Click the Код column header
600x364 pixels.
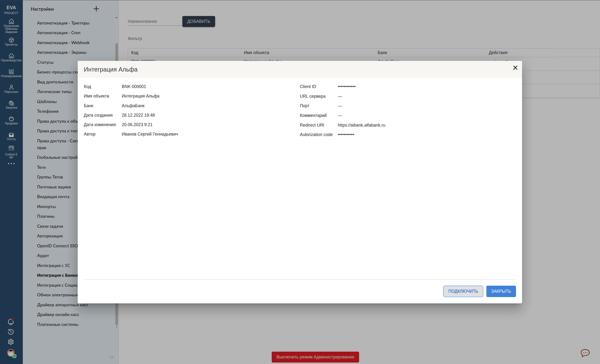coord(135,53)
